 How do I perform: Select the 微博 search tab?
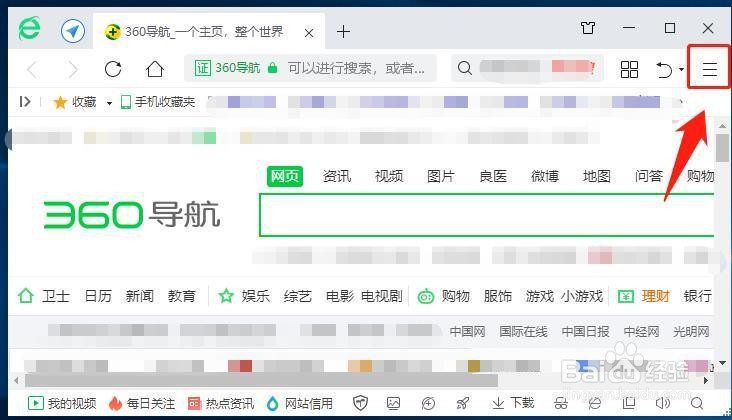tap(545, 176)
